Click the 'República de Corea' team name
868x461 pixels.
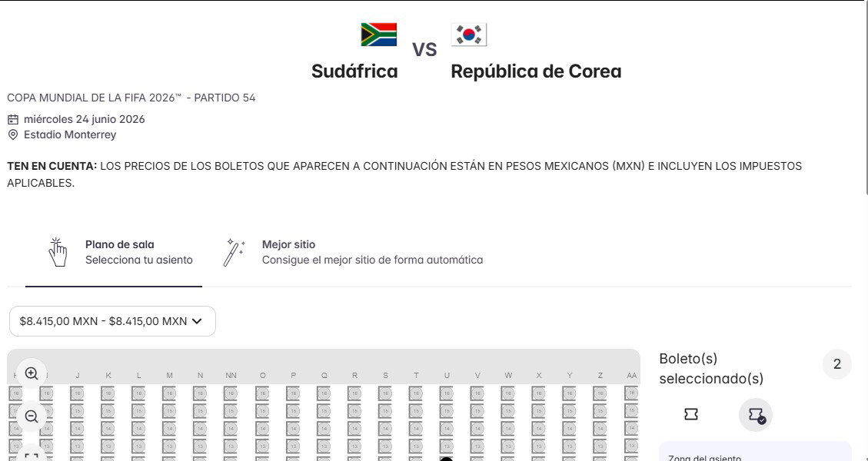click(536, 71)
